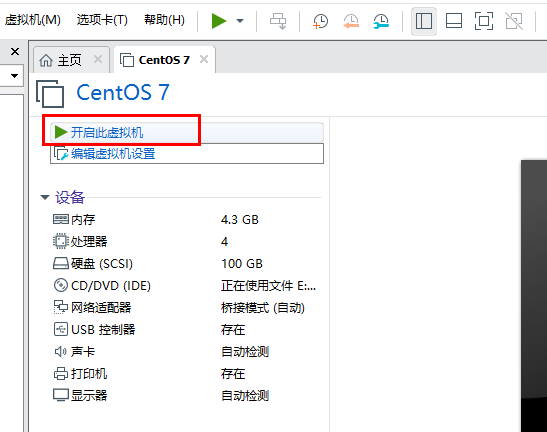
Task: Open the power options dropdown arrow beside play
Action: (240, 21)
